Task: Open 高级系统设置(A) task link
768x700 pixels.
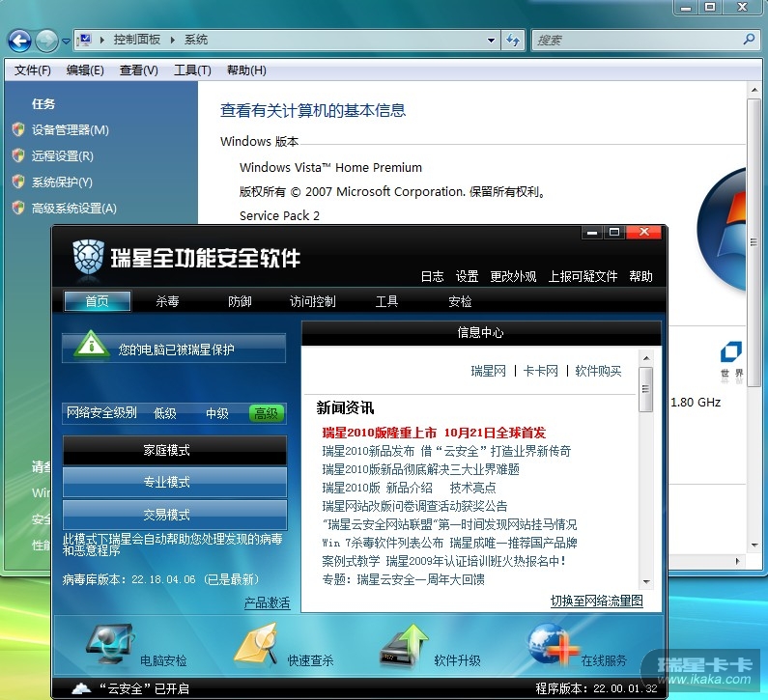Action: 74,208
